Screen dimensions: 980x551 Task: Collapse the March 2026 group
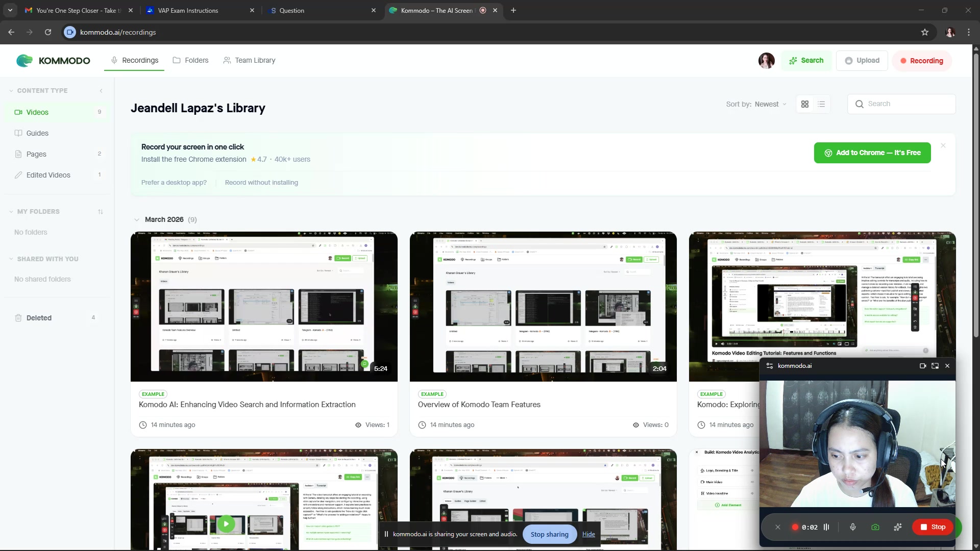(x=137, y=220)
